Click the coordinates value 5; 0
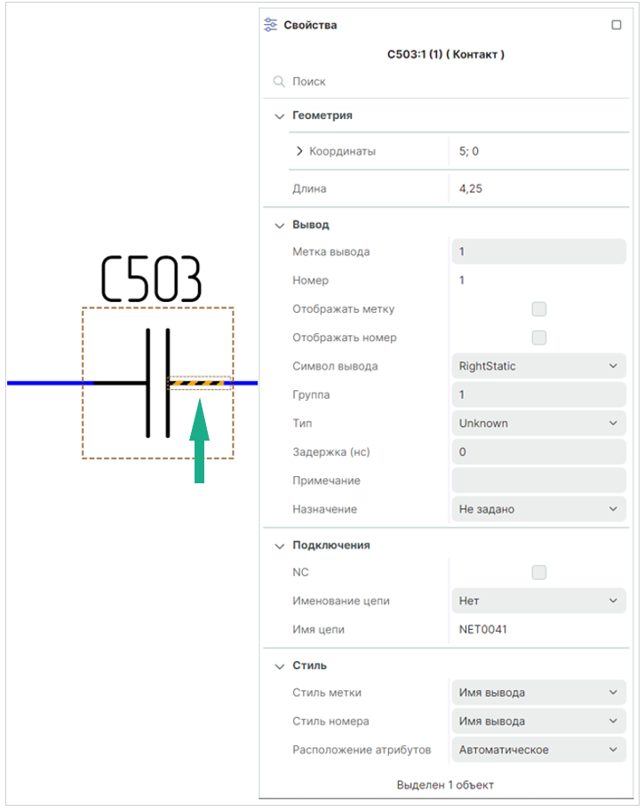Screen dimensions: 644x812 coord(468,151)
